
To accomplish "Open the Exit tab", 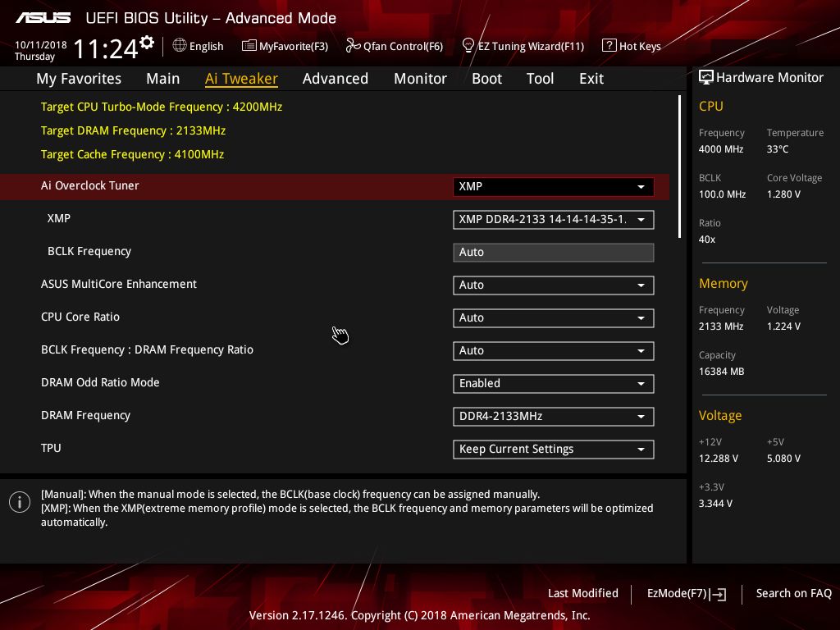I will [591, 79].
